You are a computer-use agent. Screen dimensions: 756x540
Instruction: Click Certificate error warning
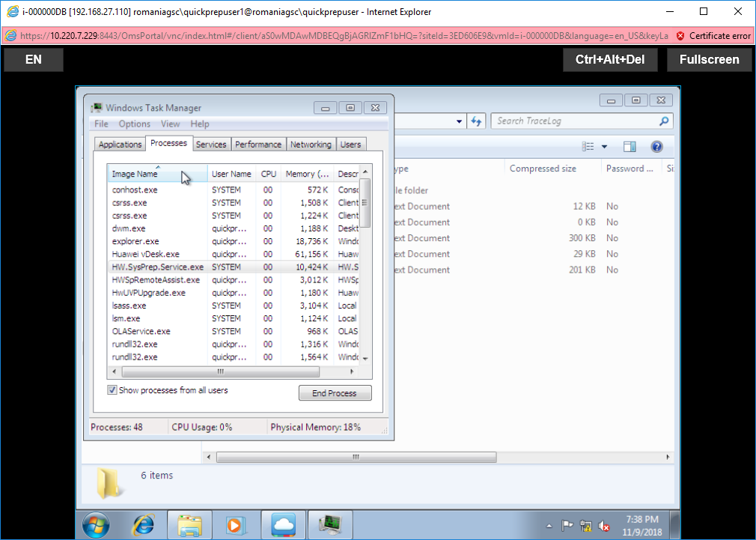(x=714, y=36)
